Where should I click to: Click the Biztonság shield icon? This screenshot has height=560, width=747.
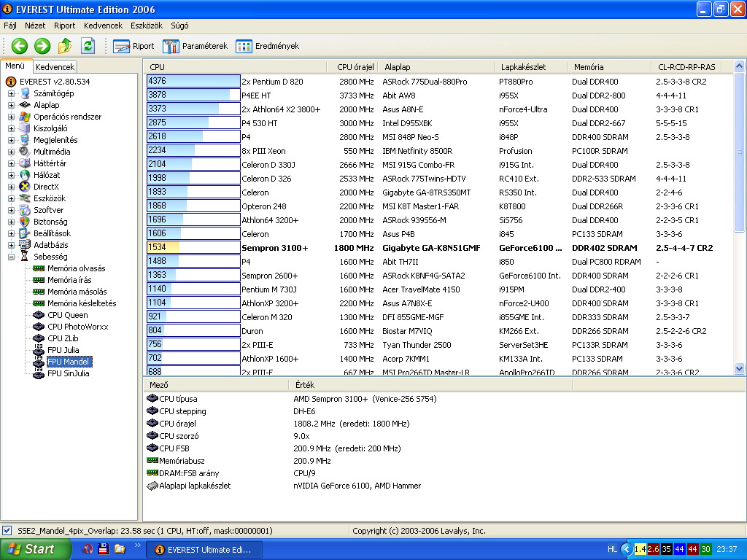tap(24, 222)
